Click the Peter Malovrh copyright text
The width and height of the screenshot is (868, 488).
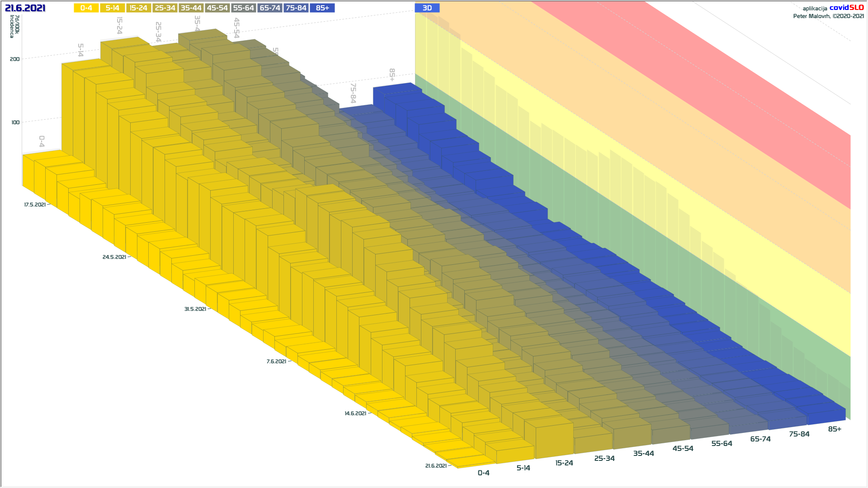pyautogui.click(x=828, y=16)
